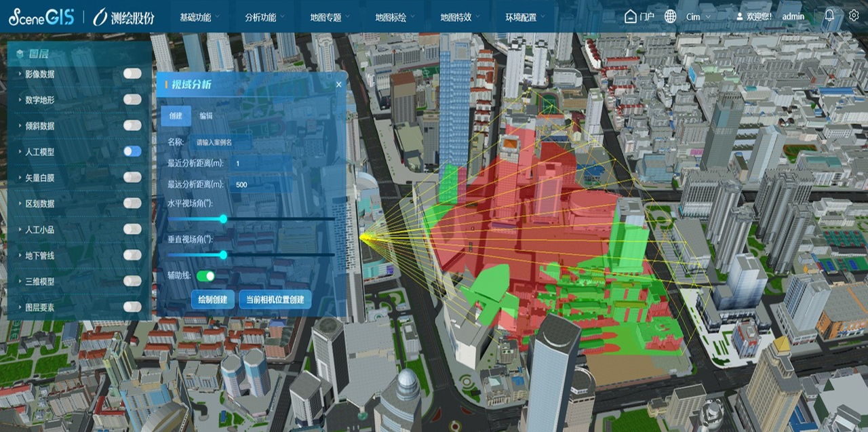Viewport: 868px width, 432px height.
Task: Disable the 辅助线 helper line switch
Action: (205, 276)
